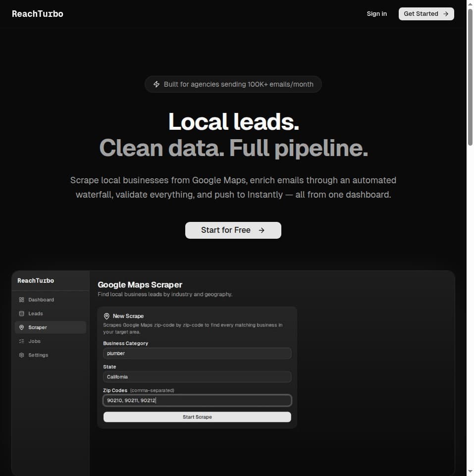Click the Google Maps Scraper heading

140,285
